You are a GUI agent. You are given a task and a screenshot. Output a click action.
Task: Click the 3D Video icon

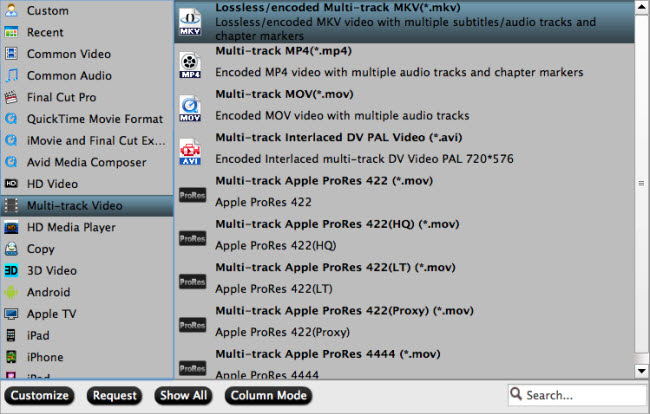click(x=11, y=270)
